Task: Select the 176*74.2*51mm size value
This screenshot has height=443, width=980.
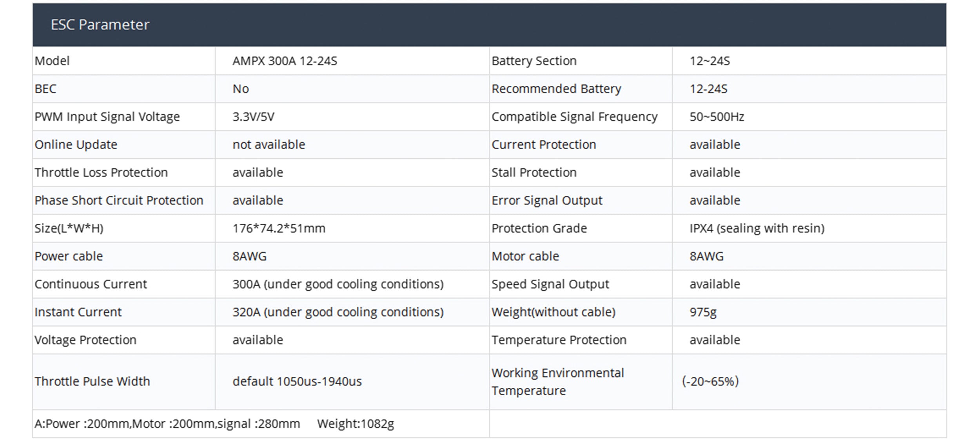Action: pos(279,228)
